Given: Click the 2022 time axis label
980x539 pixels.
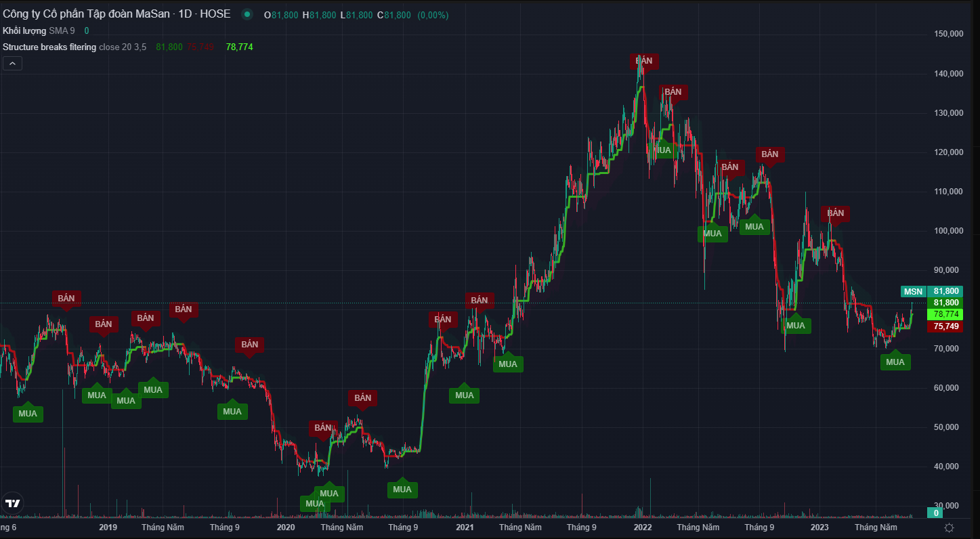Looking at the screenshot, I should (643, 527).
